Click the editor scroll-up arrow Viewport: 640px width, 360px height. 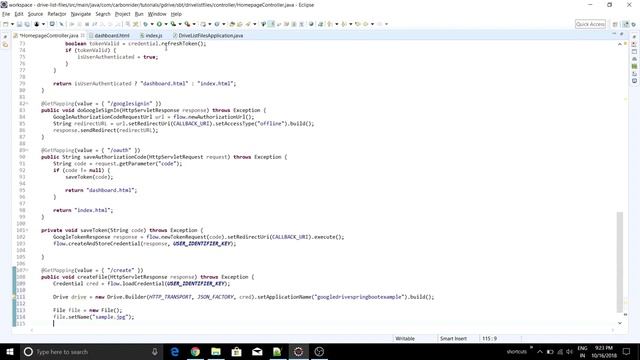tap(620, 44)
